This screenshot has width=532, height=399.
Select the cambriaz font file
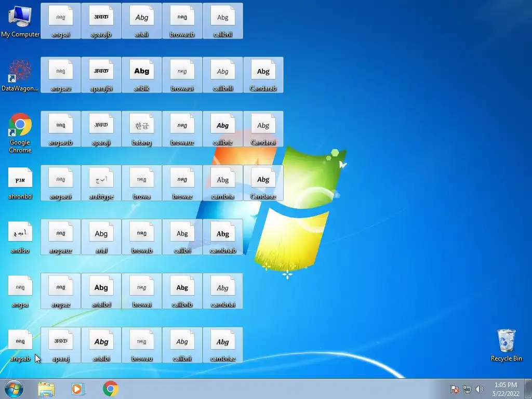223,345
